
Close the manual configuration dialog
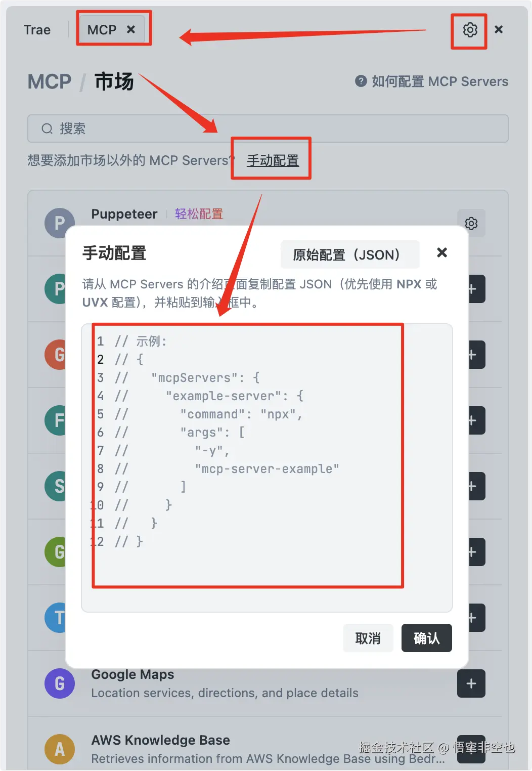442,252
